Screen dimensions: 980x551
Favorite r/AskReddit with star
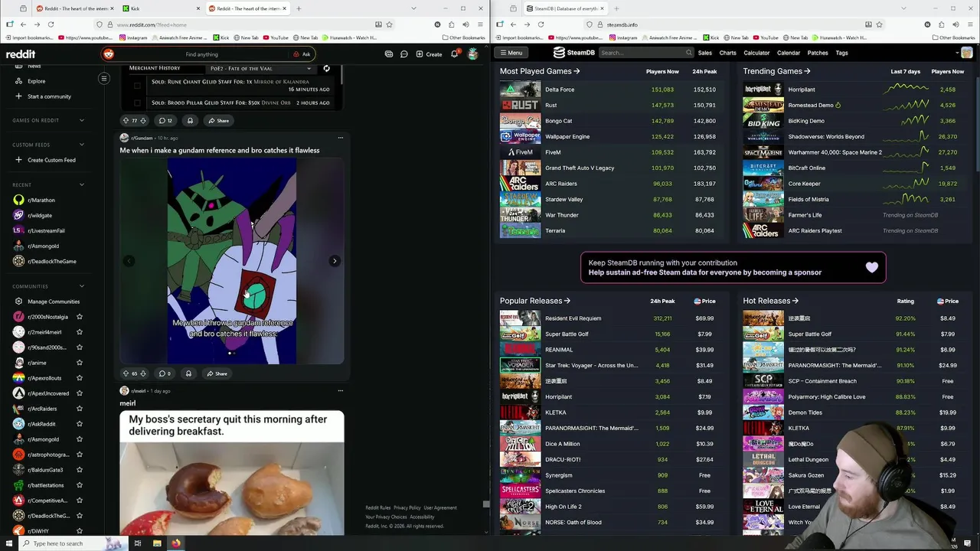coord(79,424)
